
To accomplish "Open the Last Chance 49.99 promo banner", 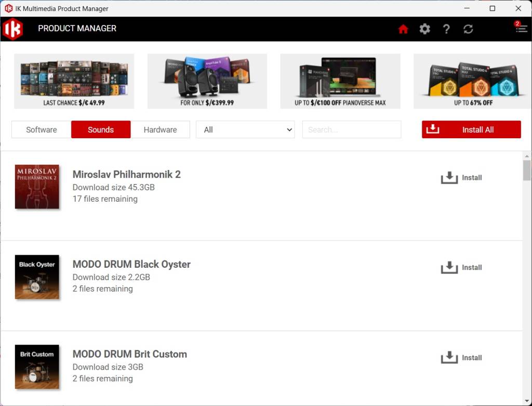I will tap(74, 81).
